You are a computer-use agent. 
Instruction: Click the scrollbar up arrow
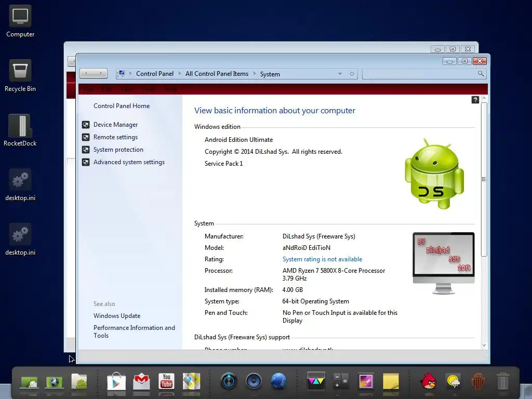coord(484,98)
